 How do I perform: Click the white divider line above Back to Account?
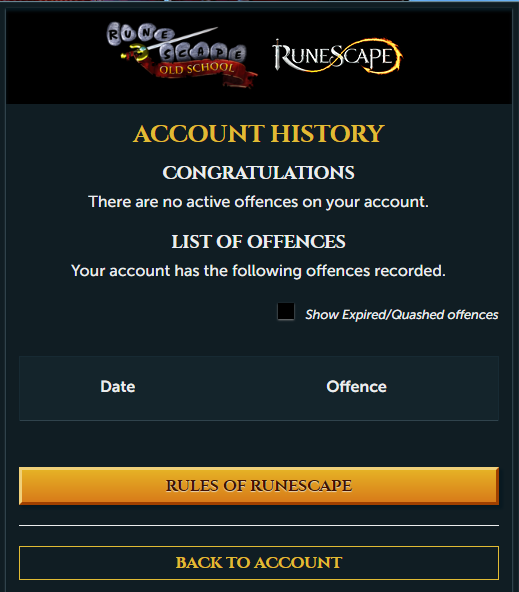tap(259, 525)
